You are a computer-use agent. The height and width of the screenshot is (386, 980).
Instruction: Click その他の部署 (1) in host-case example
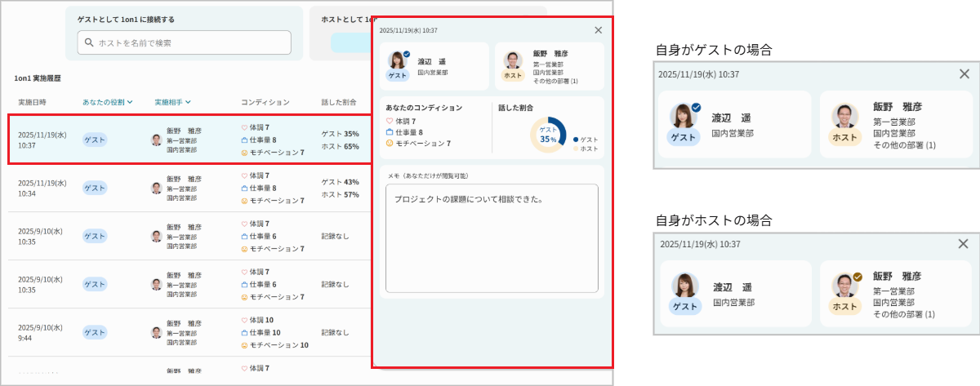[x=904, y=314]
